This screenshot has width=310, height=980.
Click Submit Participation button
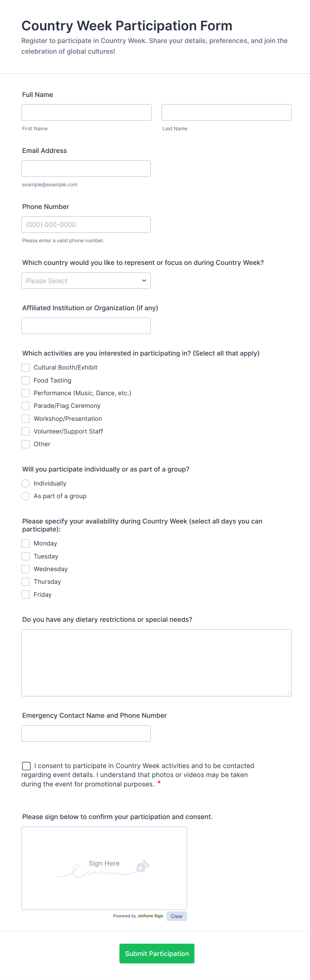coord(157,953)
